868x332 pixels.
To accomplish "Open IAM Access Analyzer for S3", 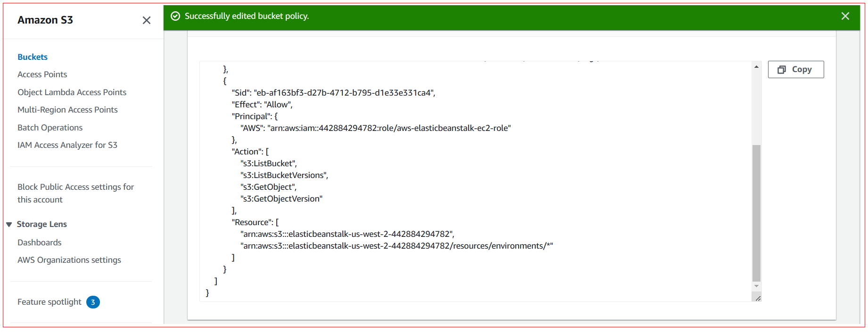I will click(67, 145).
